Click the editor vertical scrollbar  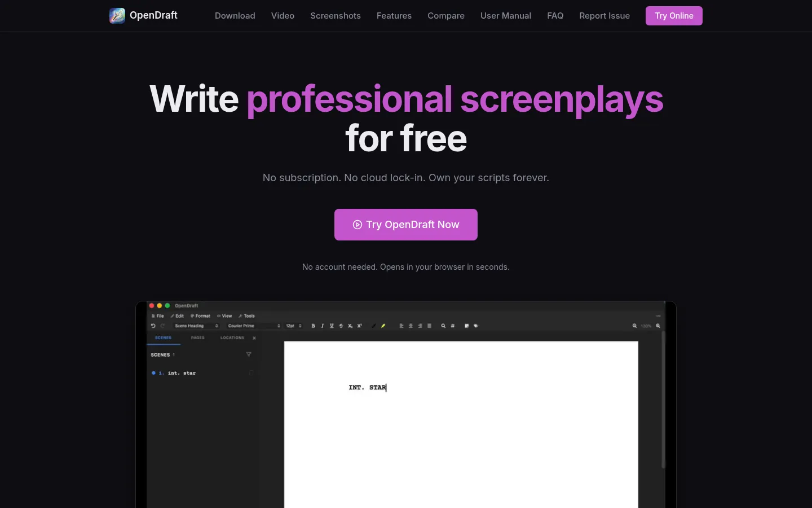point(663,400)
